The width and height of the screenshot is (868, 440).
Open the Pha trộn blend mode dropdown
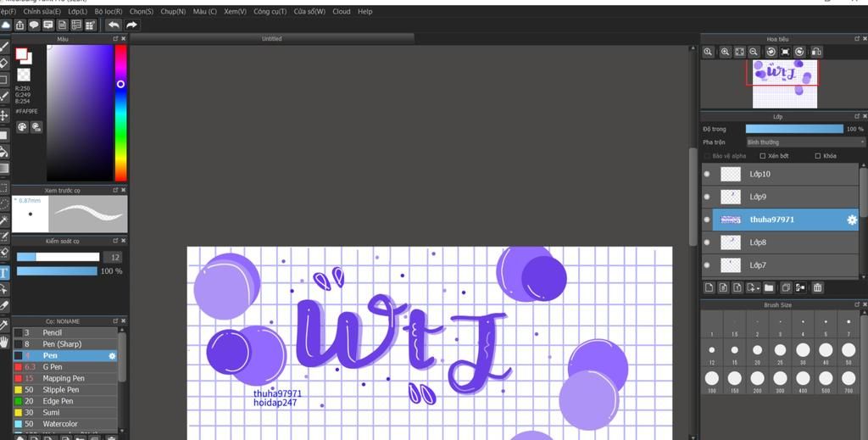[805, 142]
